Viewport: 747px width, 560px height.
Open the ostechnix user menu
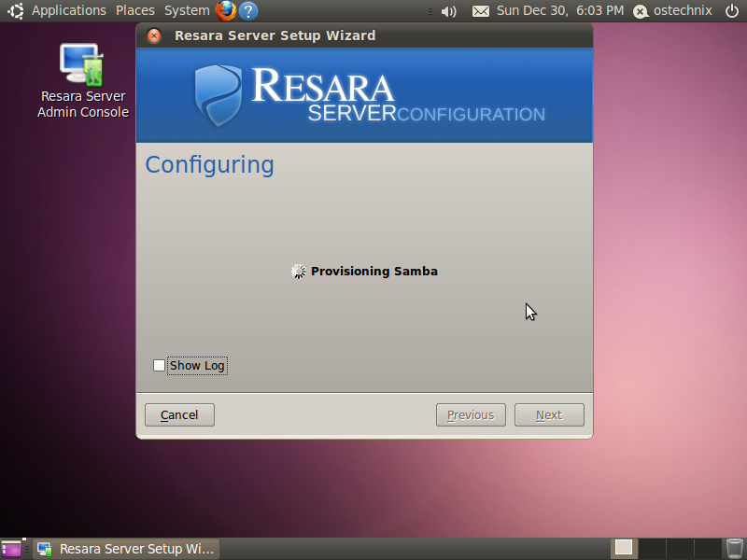(x=672, y=10)
